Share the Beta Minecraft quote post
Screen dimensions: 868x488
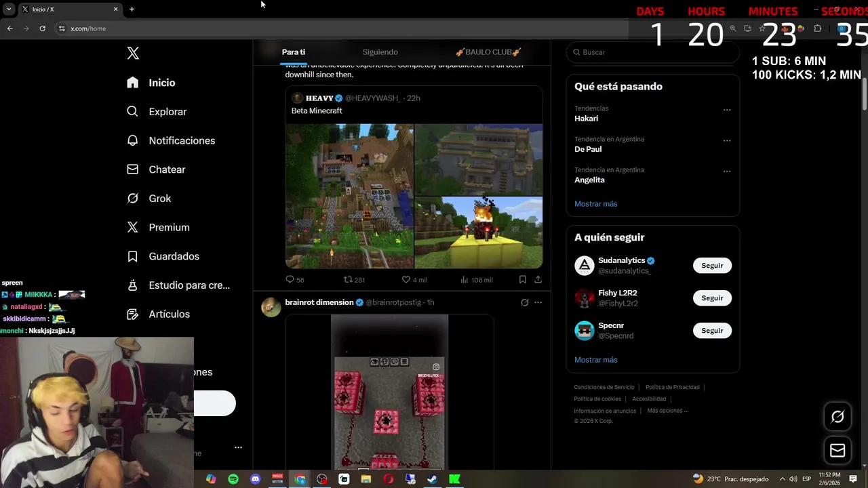(x=538, y=279)
